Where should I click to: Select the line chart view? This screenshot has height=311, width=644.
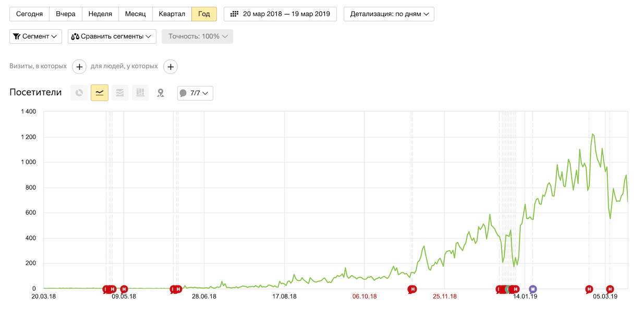(100, 93)
